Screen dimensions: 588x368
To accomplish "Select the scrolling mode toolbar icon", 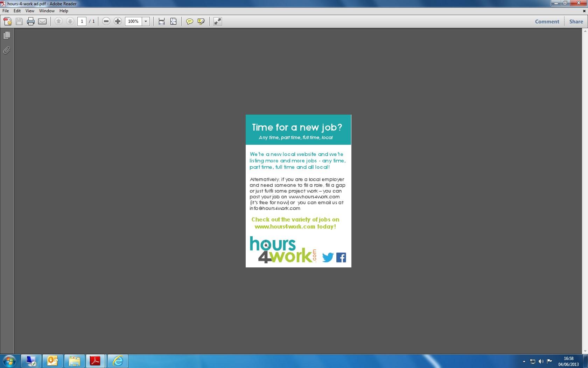I will click(x=162, y=21).
